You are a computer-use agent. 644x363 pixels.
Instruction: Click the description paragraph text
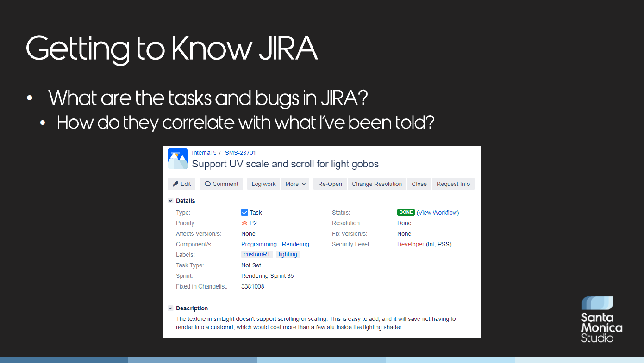pyautogui.click(x=316, y=323)
